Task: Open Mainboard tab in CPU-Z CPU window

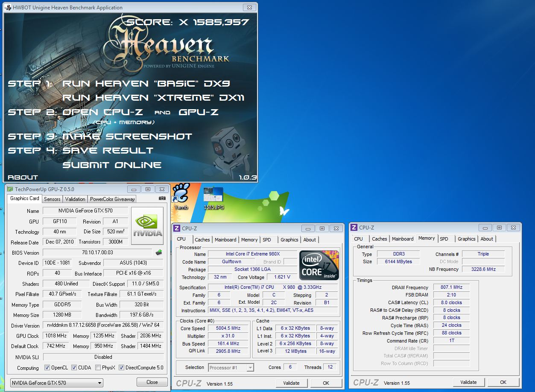Action: [225, 240]
